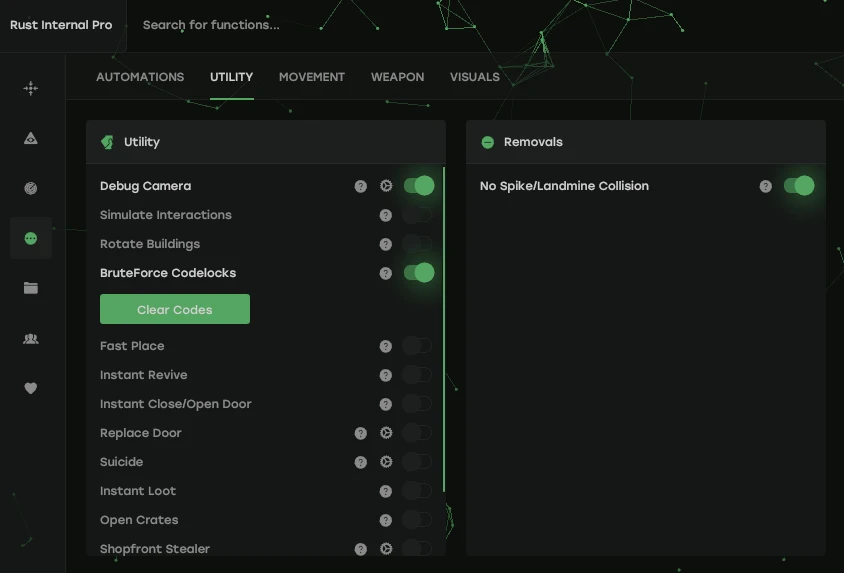Open the VISUALS tab
The height and width of the screenshot is (573, 844).
(475, 77)
